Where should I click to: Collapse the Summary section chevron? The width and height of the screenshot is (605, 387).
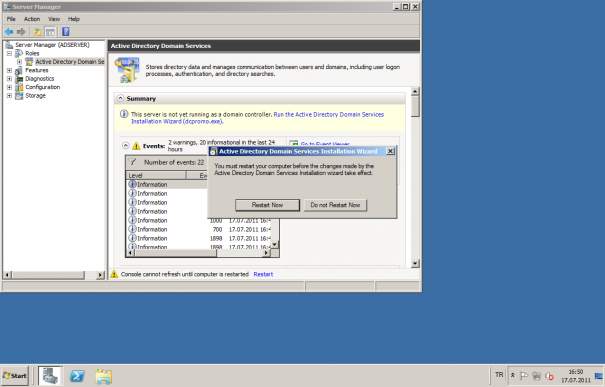(x=120, y=98)
